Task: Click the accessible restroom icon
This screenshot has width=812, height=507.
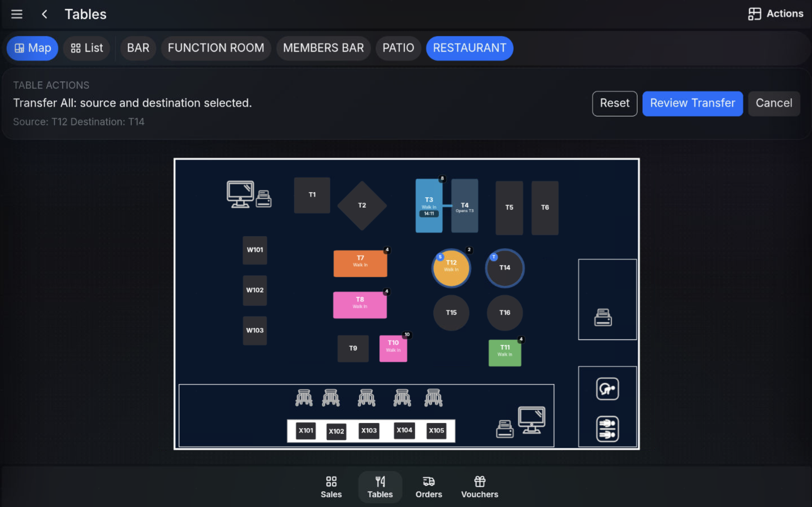Action: [607, 389]
